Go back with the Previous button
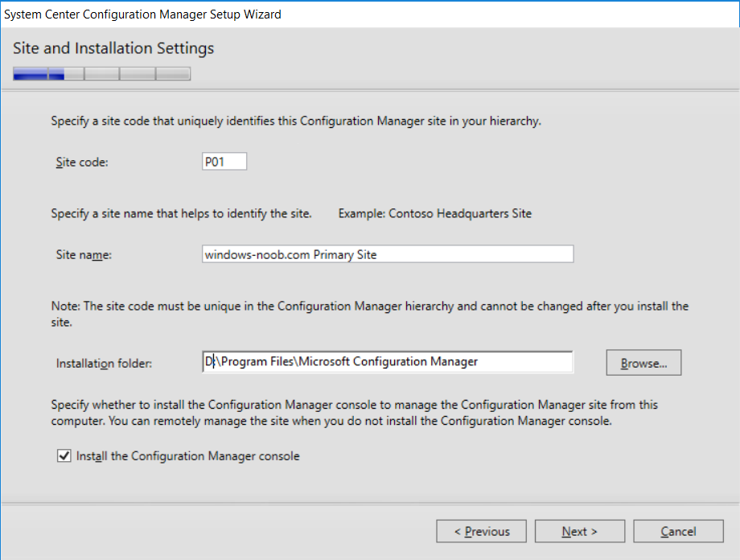The width and height of the screenshot is (740, 560). pos(481,531)
